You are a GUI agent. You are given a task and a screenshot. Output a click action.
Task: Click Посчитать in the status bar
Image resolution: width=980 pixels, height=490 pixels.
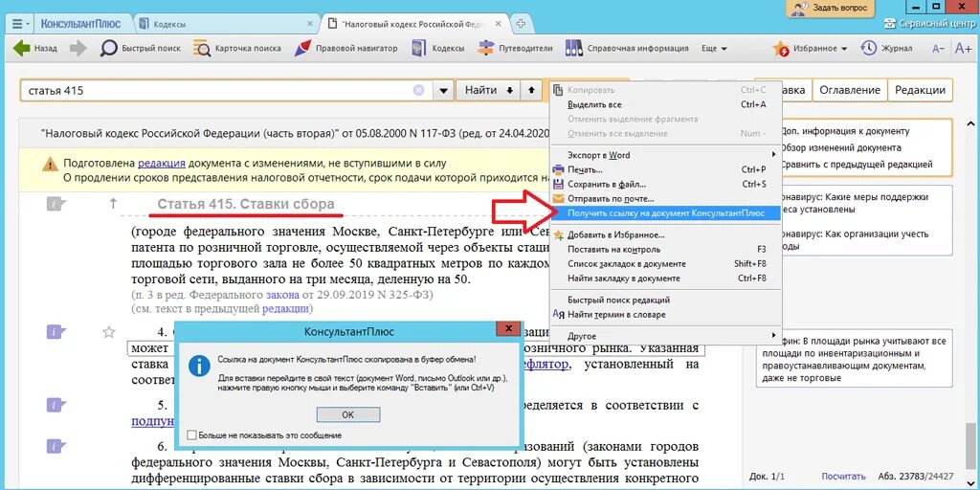(x=844, y=476)
